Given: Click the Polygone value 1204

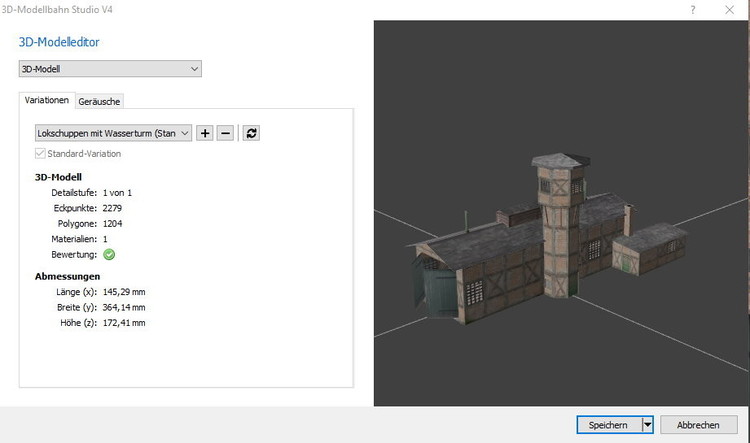Looking at the screenshot, I should click(x=112, y=223).
